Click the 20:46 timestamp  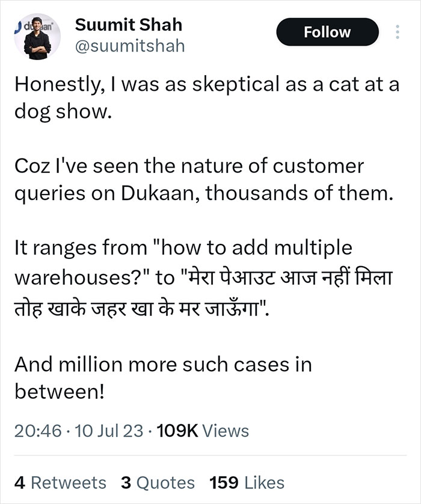[38, 431]
